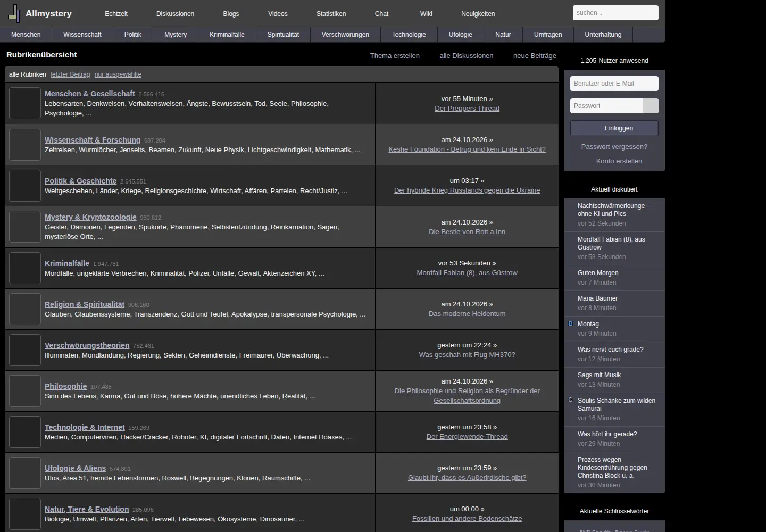
Task: Open the Kriminalfälle category thumbnail
Action: [25, 268]
